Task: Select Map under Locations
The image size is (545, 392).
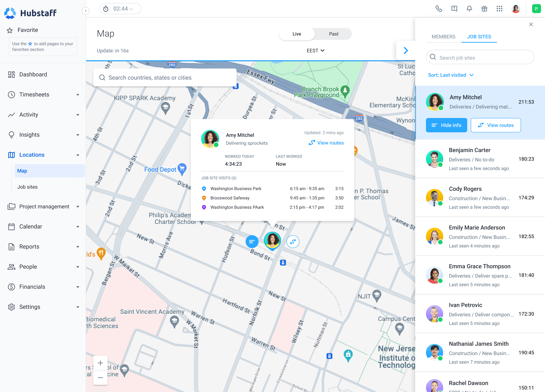Action: [49, 171]
